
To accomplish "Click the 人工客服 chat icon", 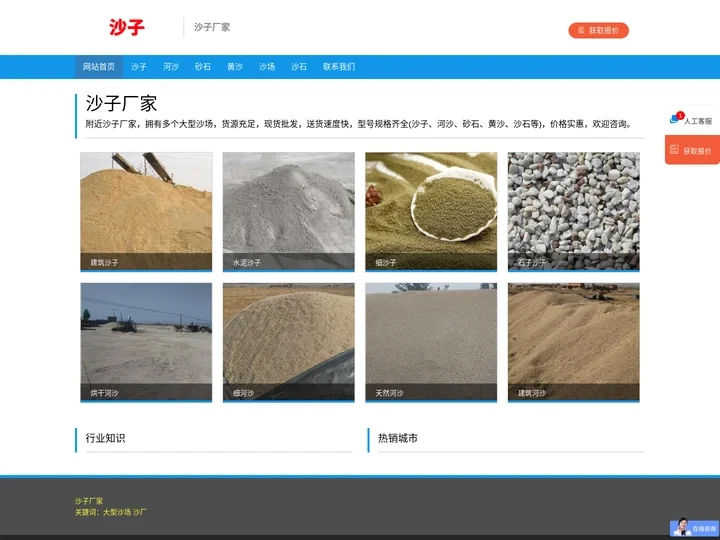I will click(x=675, y=120).
